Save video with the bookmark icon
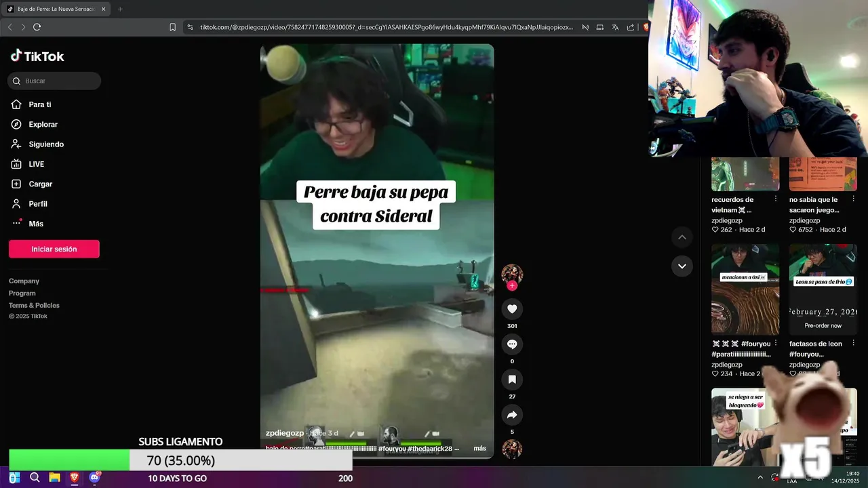868x488 pixels. click(512, 380)
